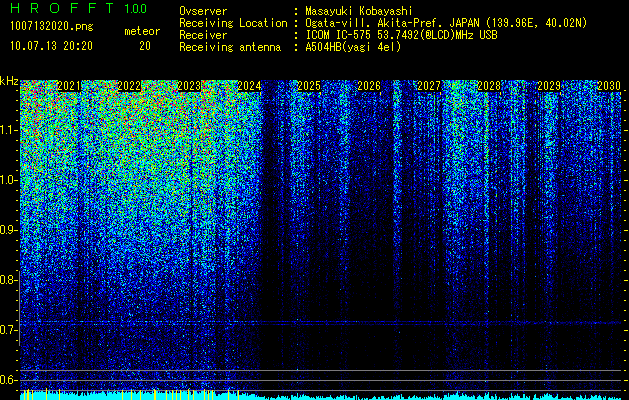Click the 1.0 kHz axis label
The height and width of the screenshot is (400, 629).
tap(9, 180)
